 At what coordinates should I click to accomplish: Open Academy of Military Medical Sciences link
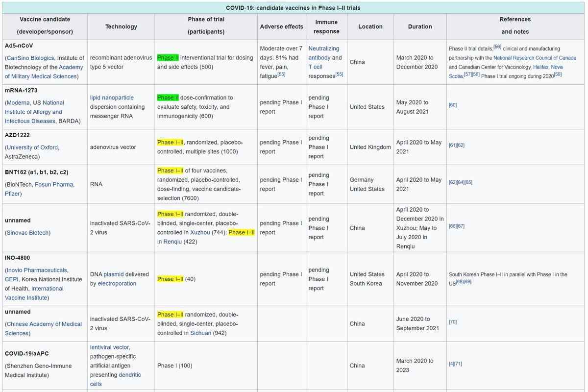44,72
